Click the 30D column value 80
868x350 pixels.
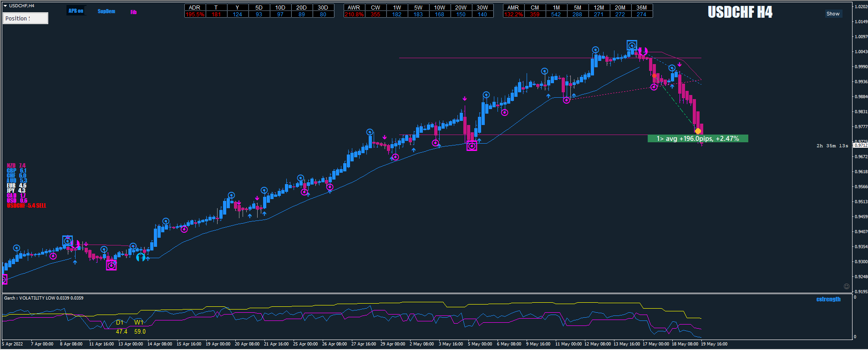pos(323,15)
